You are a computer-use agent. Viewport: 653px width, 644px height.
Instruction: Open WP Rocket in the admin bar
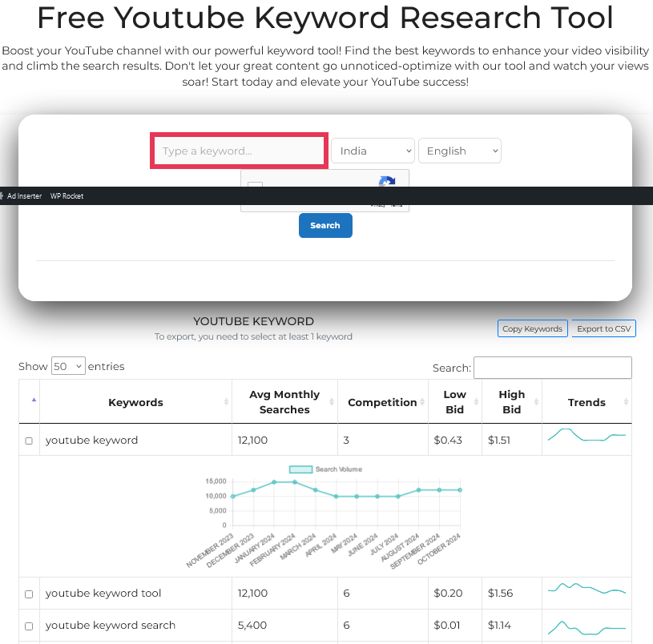coord(67,195)
